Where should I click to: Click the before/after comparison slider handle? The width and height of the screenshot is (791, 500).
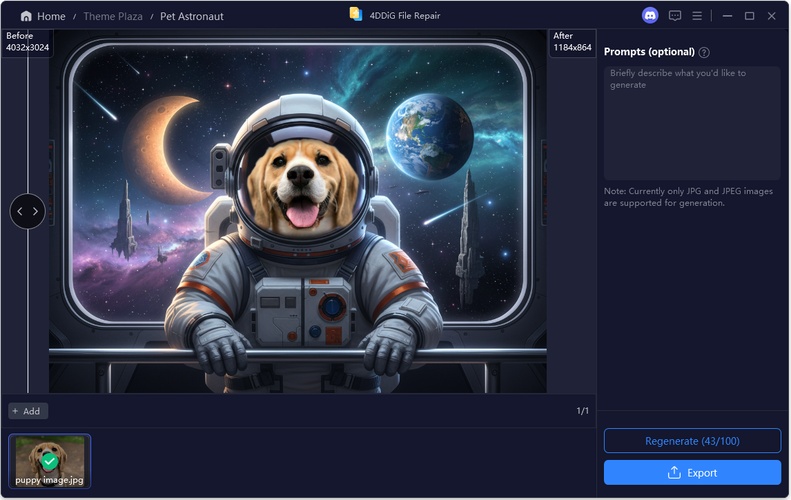point(28,211)
